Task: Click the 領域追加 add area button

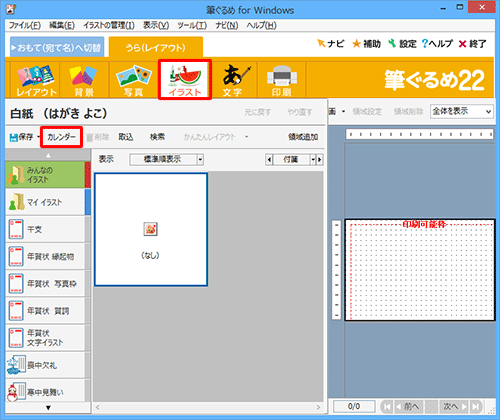Action: point(303,137)
